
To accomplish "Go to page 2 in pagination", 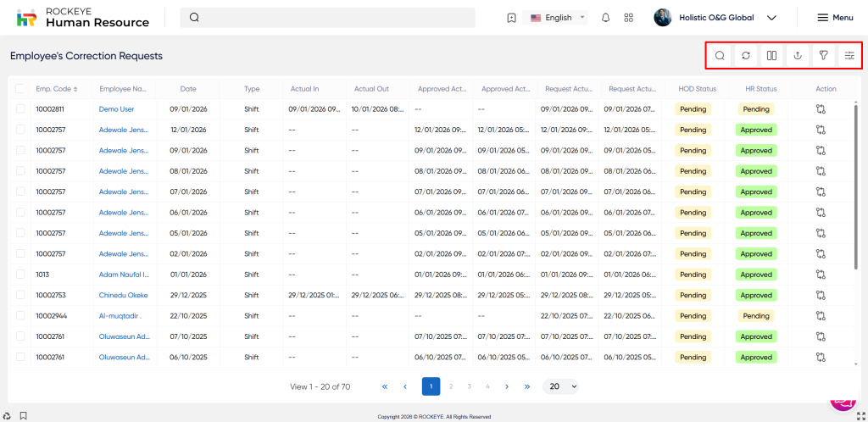I will [450, 386].
